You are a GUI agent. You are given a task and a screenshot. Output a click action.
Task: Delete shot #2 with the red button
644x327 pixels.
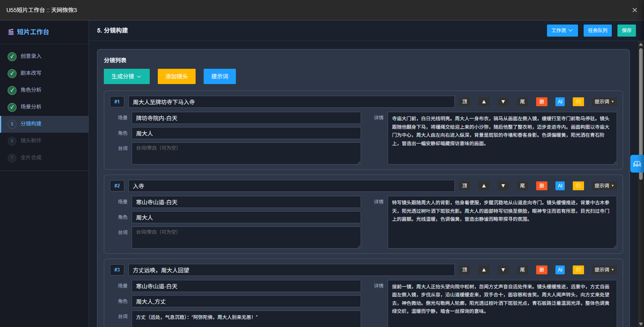[x=542, y=186]
